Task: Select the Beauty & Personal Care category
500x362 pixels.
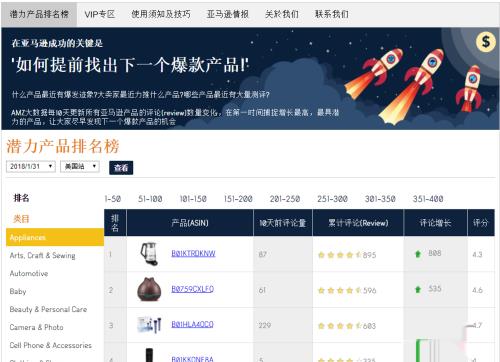Action: point(48,310)
